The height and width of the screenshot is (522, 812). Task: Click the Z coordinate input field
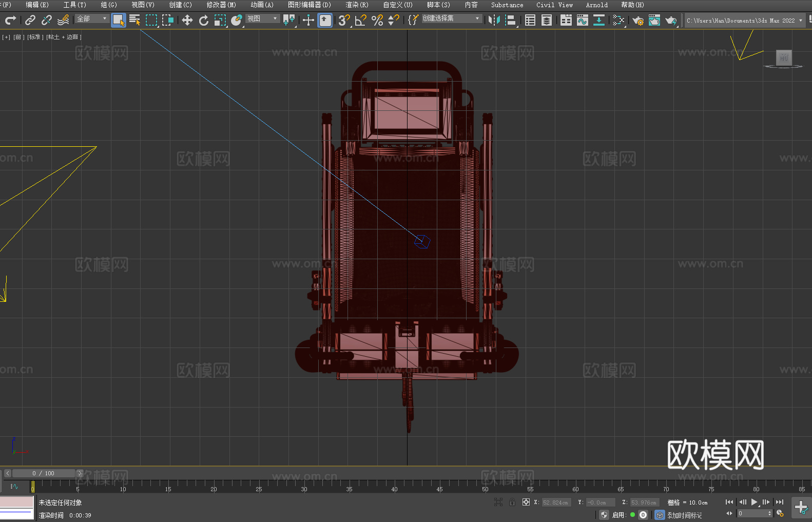644,502
